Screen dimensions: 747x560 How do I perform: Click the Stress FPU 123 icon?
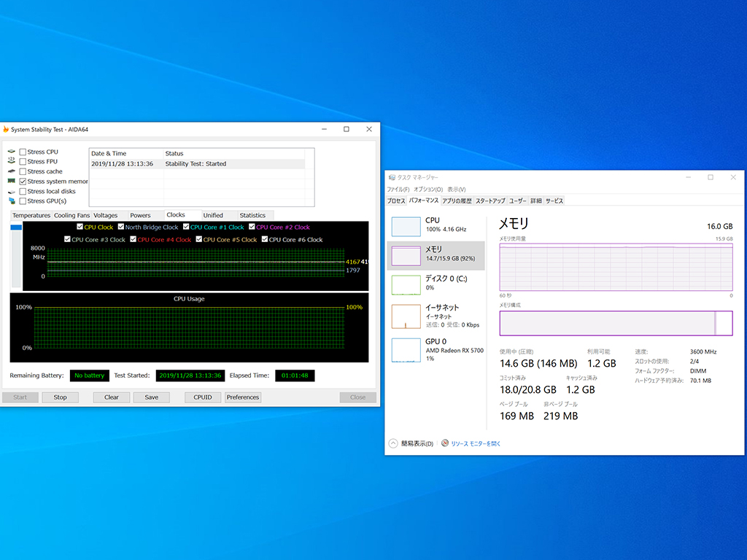pos(12,161)
